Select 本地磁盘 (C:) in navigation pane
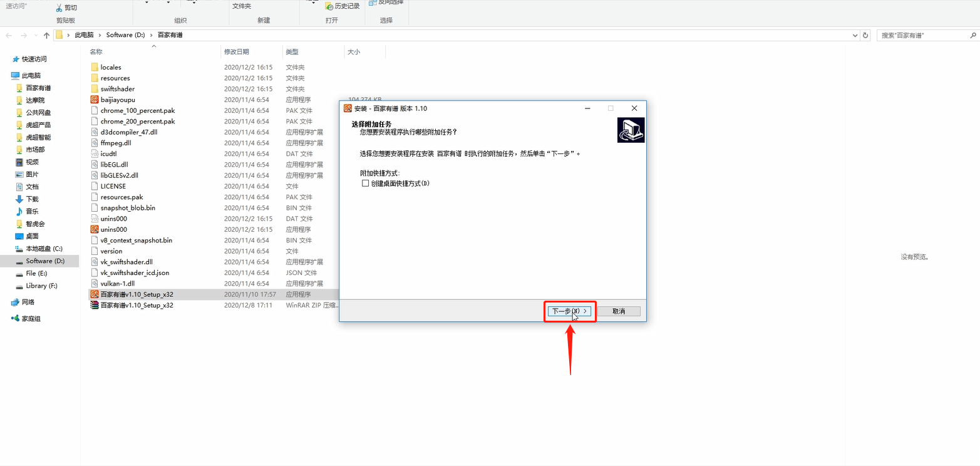Image resolution: width=980 pixels, height=466 pixels. click(x=44, y=248)
